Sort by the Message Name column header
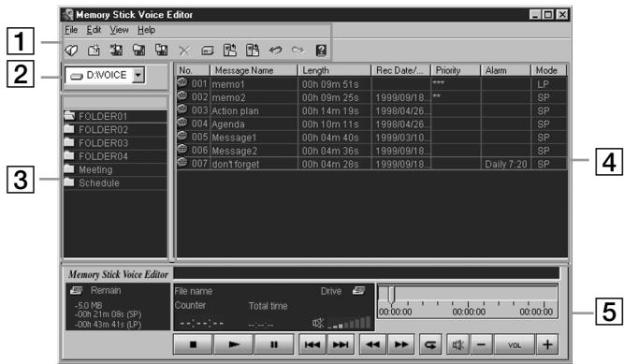This screenshot has width=624, height=364. (x=254, y=70)
